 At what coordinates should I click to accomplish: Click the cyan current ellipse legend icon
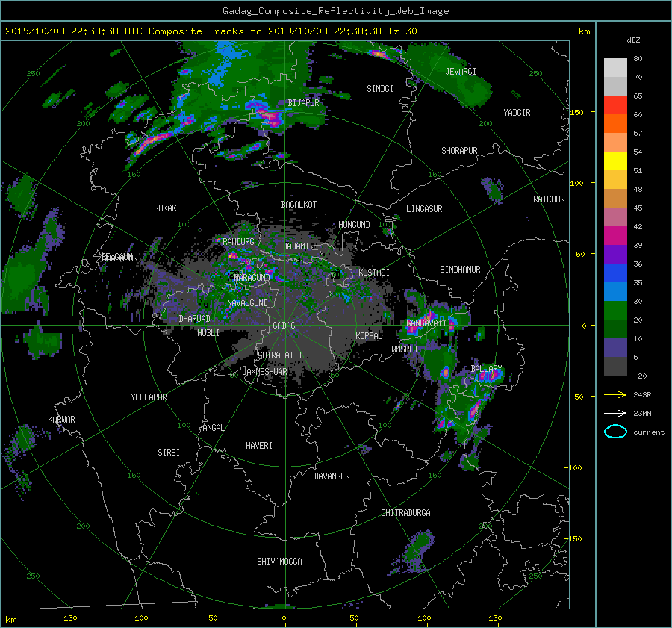(x=615, y=432)
